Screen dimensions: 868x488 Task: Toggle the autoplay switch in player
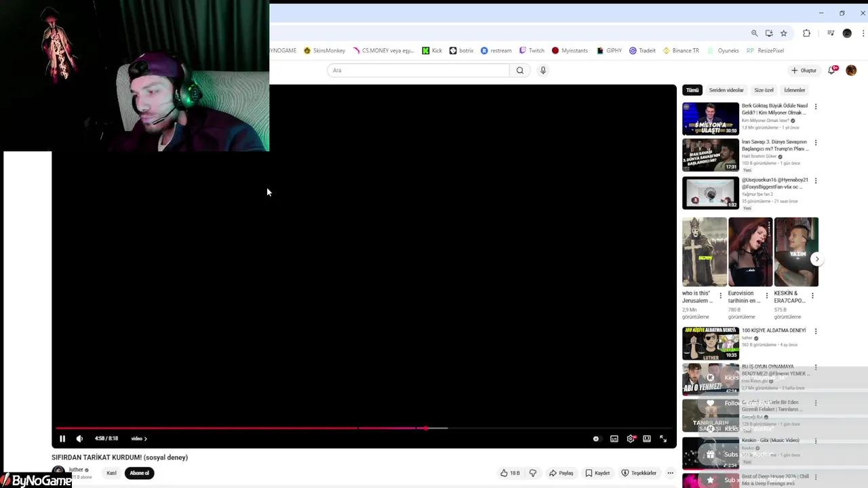[x=596, y=439]
